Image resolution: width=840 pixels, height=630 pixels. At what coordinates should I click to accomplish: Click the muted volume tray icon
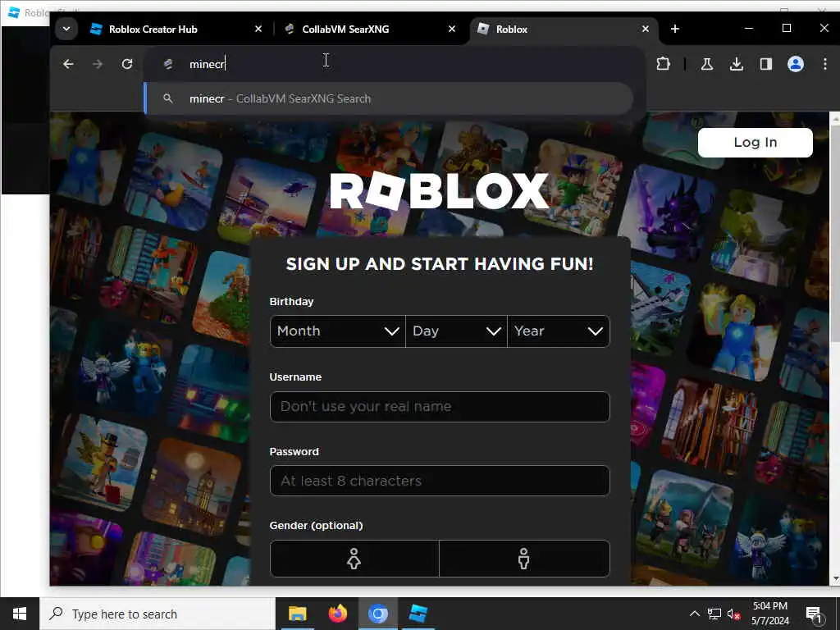pyautogui.click(x=734, y=614)
